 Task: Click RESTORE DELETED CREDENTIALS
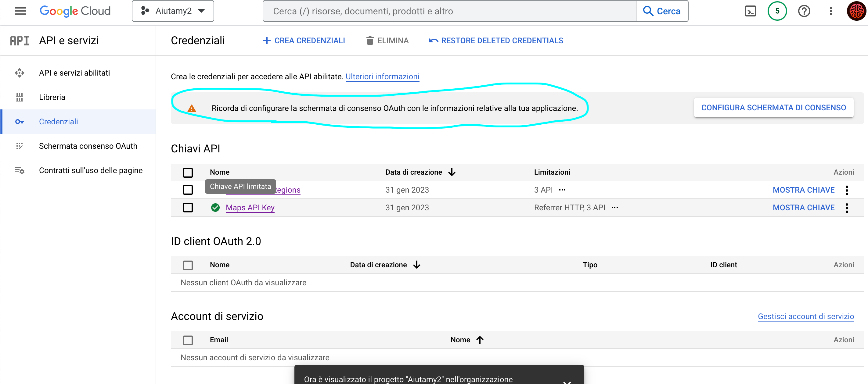[496, 41]
